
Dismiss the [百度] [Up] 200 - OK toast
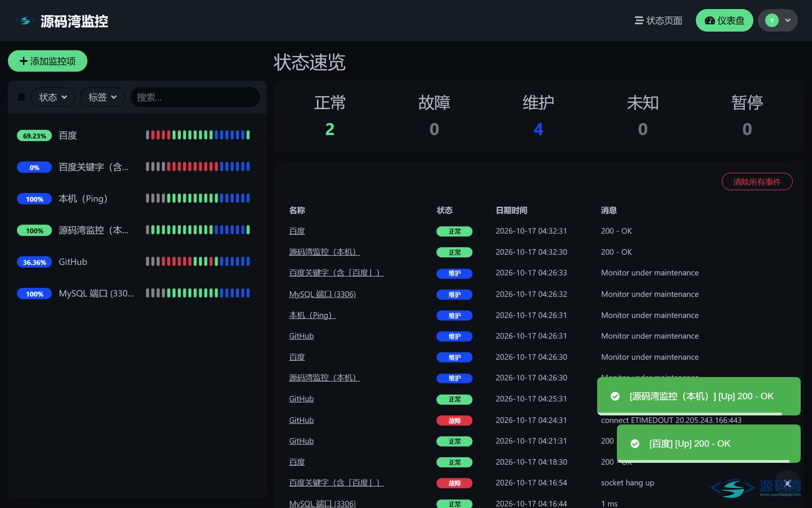click(708, 443)
